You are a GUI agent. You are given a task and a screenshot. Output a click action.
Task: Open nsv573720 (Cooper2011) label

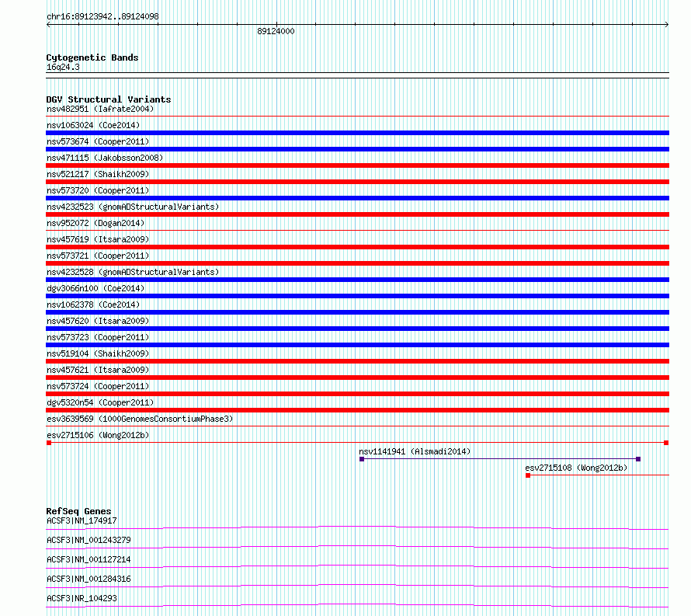point(98,190)
